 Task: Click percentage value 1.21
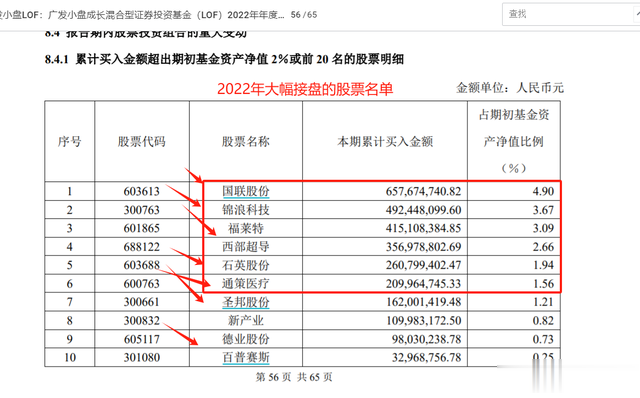(x=543, y=302)
